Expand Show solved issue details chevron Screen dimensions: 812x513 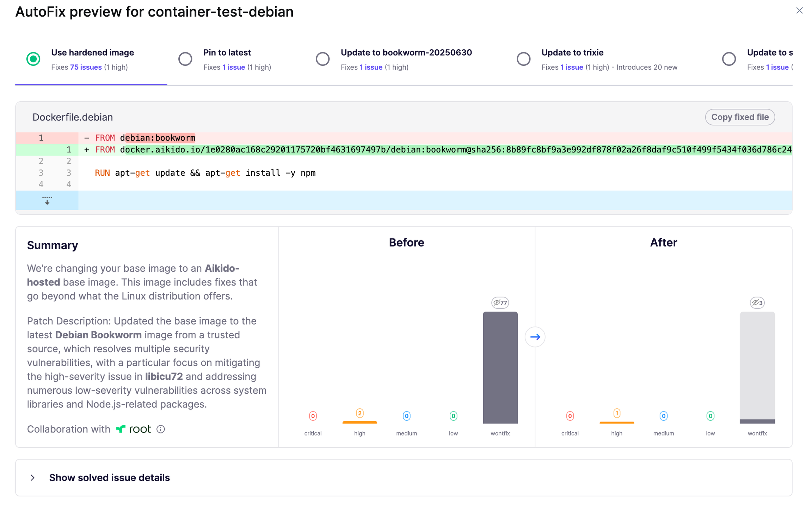pyautogui.click(x=32, y=478)
